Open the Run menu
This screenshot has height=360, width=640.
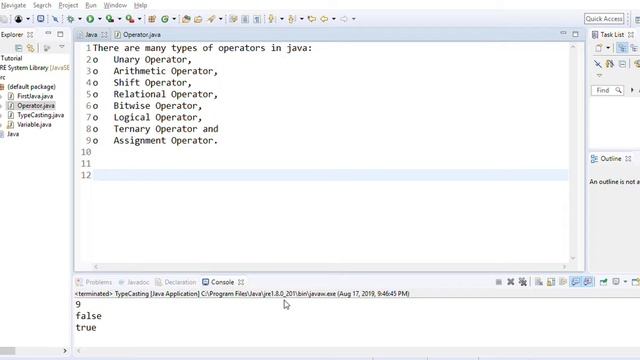point(91,5)
